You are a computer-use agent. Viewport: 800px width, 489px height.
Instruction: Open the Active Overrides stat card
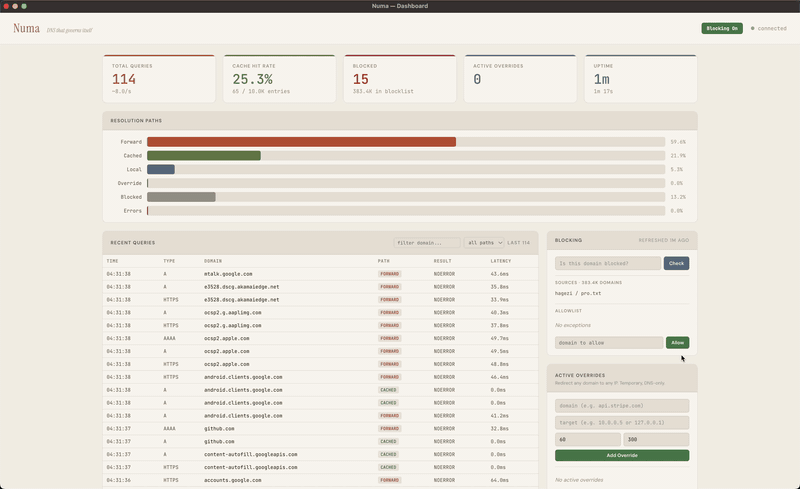click(520, 79)
